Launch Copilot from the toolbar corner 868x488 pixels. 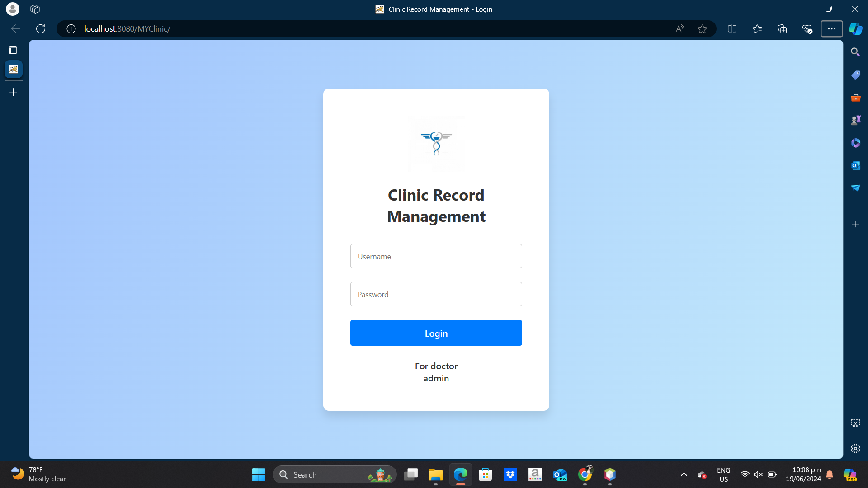[855, 29]
